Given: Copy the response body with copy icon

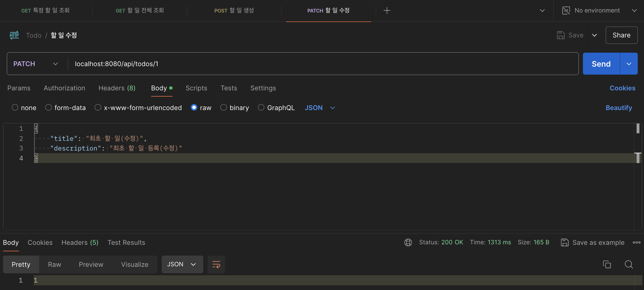Looking at the screenshot, I should 607,264.
